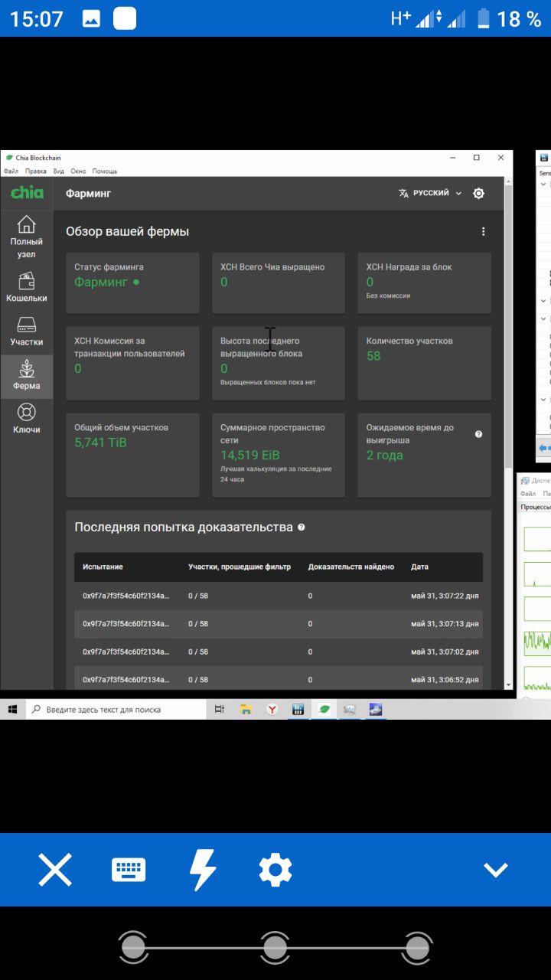The image size is (551, 980).
Task: Click the Chia logo
Action: click(27, 193)
